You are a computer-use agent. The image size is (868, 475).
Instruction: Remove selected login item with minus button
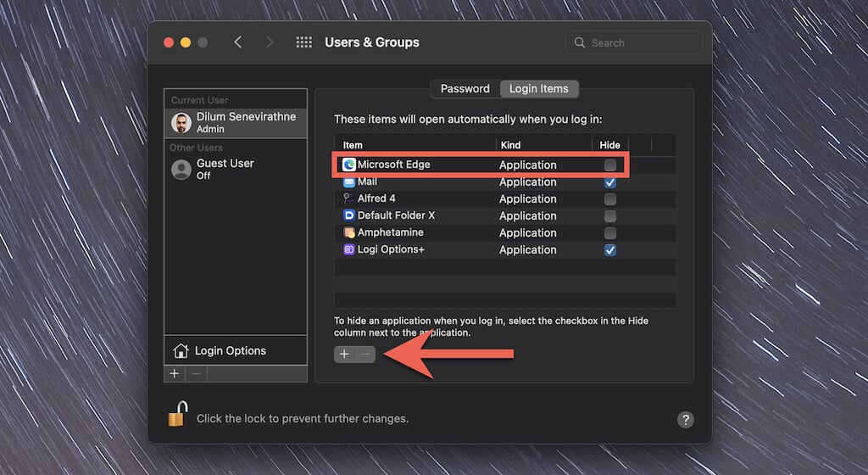365,355
